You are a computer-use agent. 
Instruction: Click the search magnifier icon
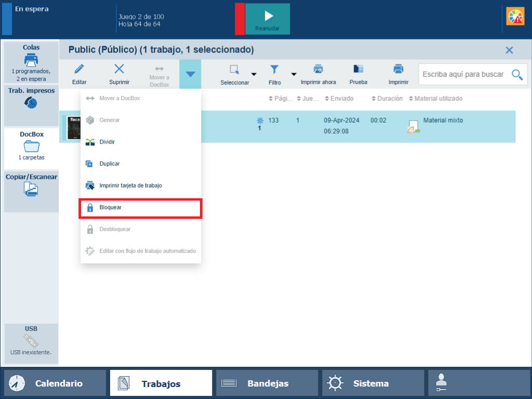[x=517, y=74]
